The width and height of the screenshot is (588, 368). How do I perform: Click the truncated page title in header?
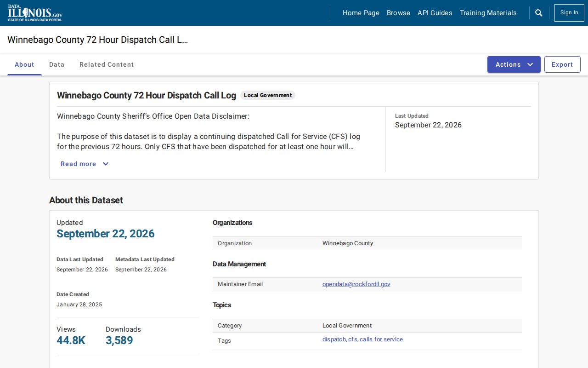pyautogui.click(x=98, y=40)
